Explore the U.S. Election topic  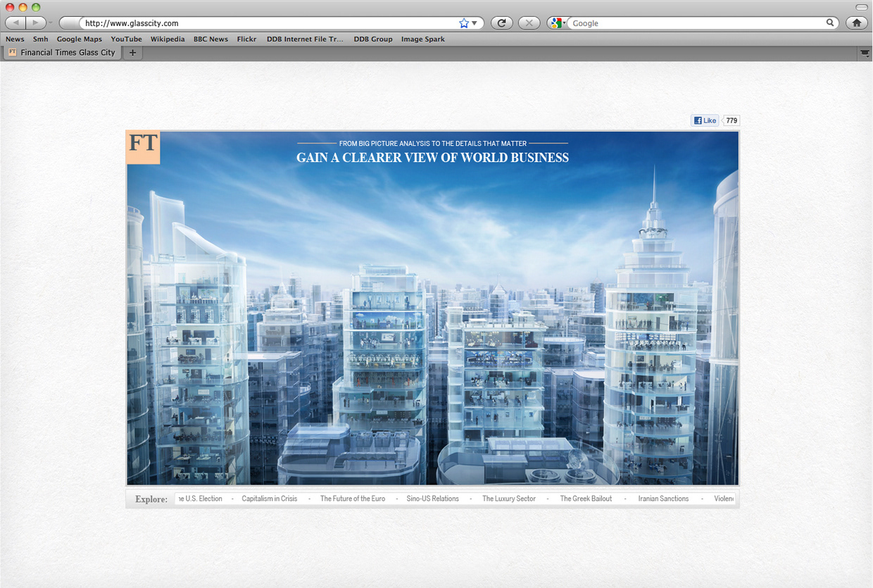(199, 499)
